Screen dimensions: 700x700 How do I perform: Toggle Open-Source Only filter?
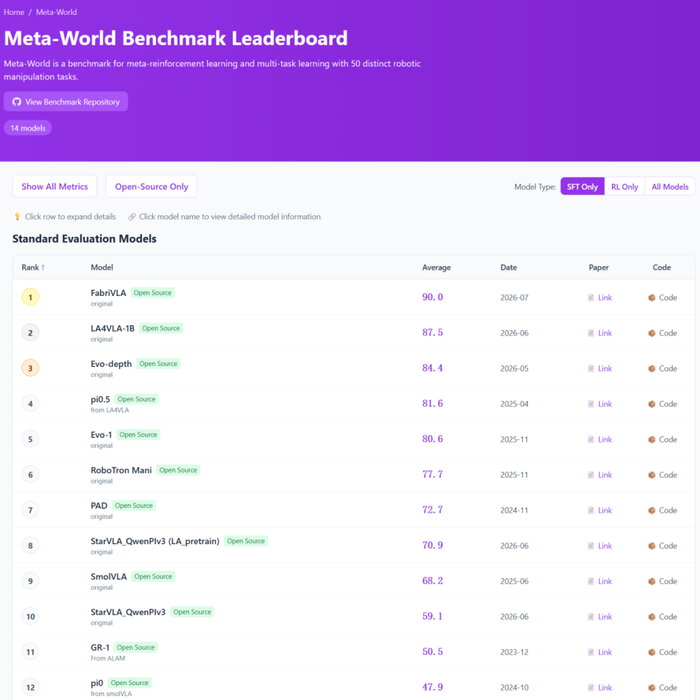151,186
